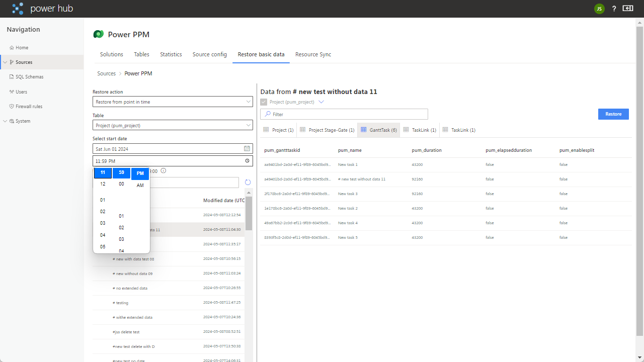Open the GanttTask (6) data tab

tap(379, 130)
